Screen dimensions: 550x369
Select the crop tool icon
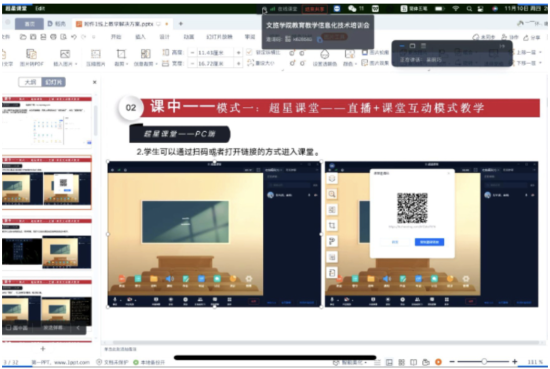pyautogui.click(x=121, y=54)
